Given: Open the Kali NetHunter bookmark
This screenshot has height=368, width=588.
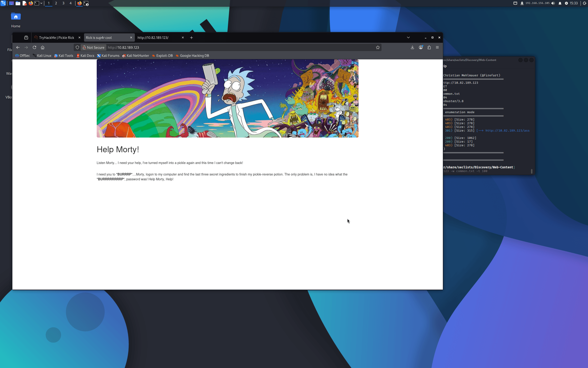Looking at the screenshot, I should click(136, 55).
